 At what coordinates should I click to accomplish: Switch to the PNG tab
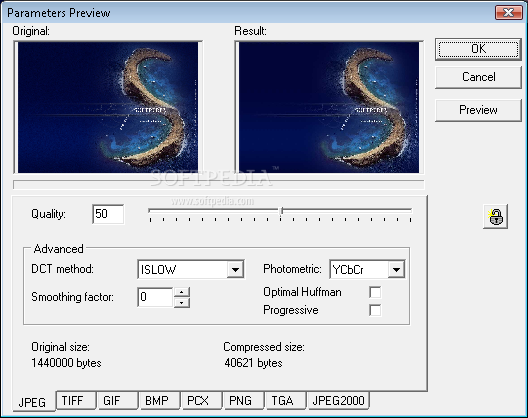243,401
